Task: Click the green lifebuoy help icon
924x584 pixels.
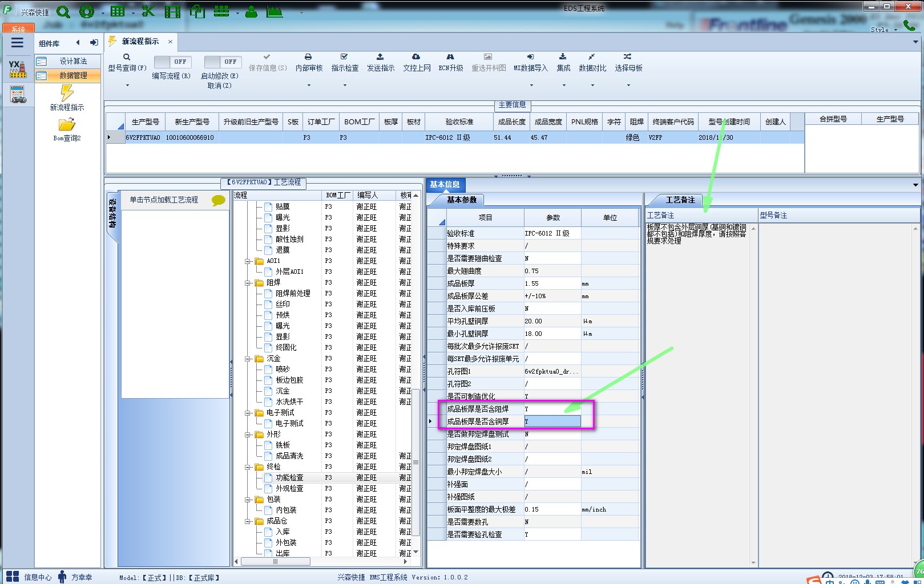Action: point(87,11)
